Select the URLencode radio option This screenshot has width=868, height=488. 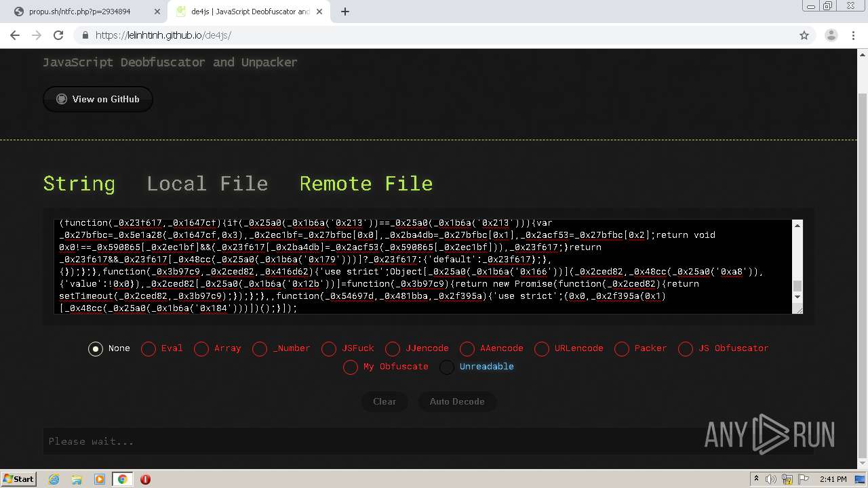542,348
